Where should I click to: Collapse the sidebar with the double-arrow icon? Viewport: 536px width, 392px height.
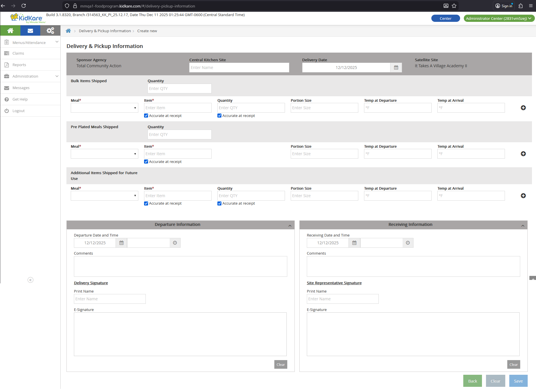coord(30,280)
